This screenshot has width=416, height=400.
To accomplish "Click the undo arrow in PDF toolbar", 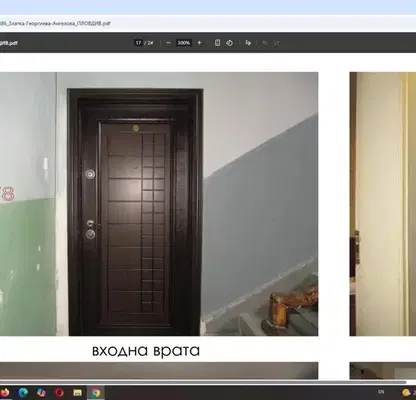I will pyautogui.click(x=265, y=43).
